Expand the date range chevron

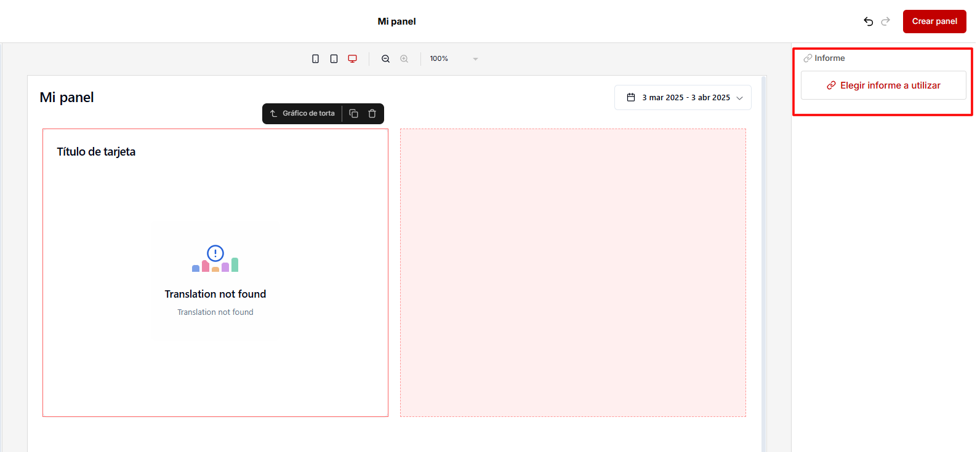[739, 98]
